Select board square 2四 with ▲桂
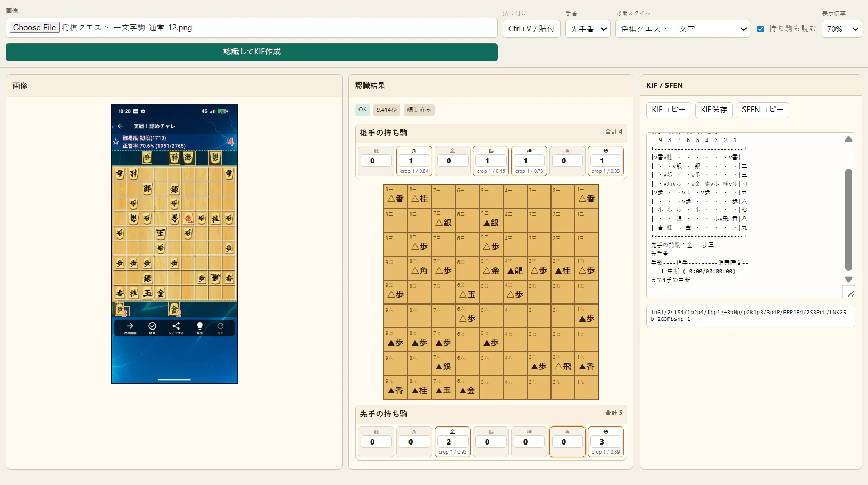868x485 pixels. (x=563, y=268)
